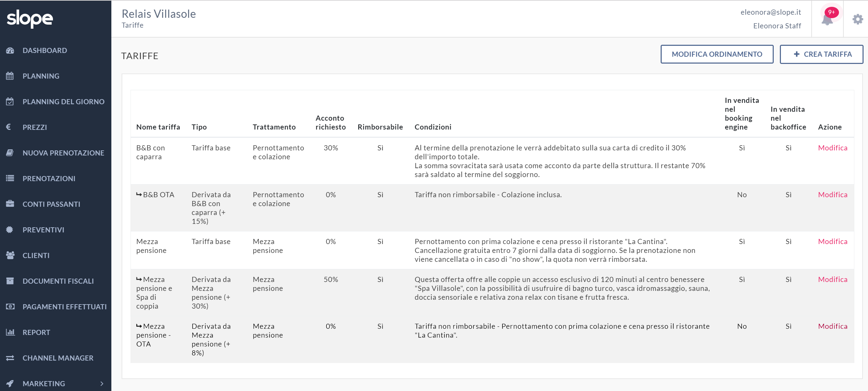
Task: Click the Report bar chart icon
Action: click(x=10, y=332)
